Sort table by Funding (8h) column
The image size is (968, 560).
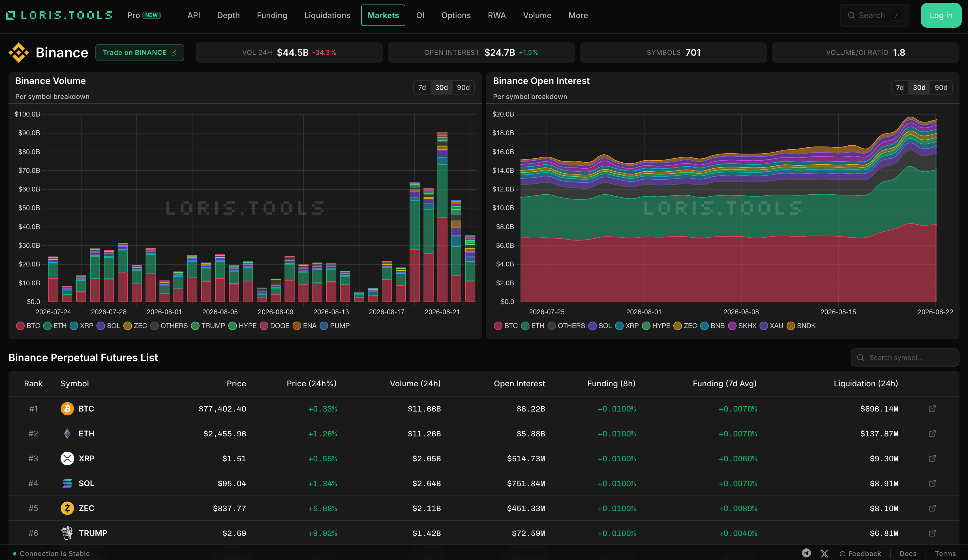tap(611, 384)
